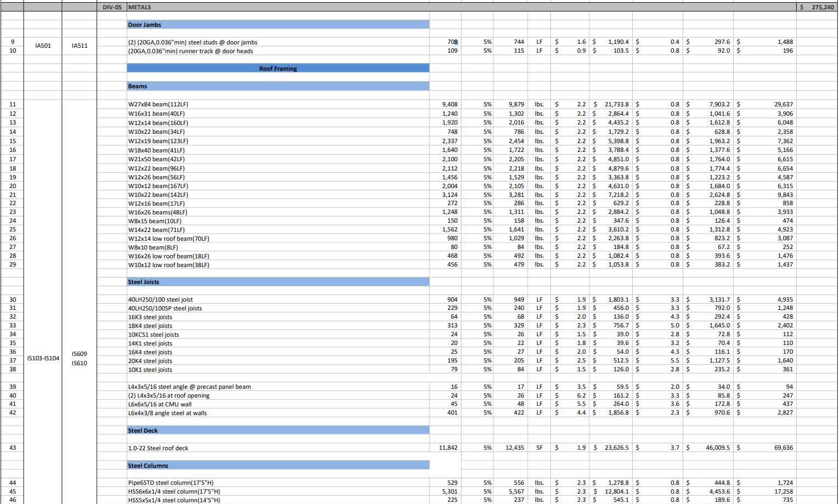Select the 11,842 quantity cell
Image resolution: width=839 pixels, height=504 pixels.
(448, 448)
